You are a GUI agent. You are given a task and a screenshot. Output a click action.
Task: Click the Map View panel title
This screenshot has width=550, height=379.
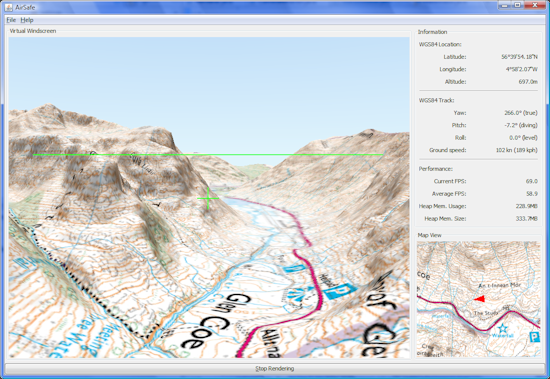pyautogui.click(x=430, y=235)
